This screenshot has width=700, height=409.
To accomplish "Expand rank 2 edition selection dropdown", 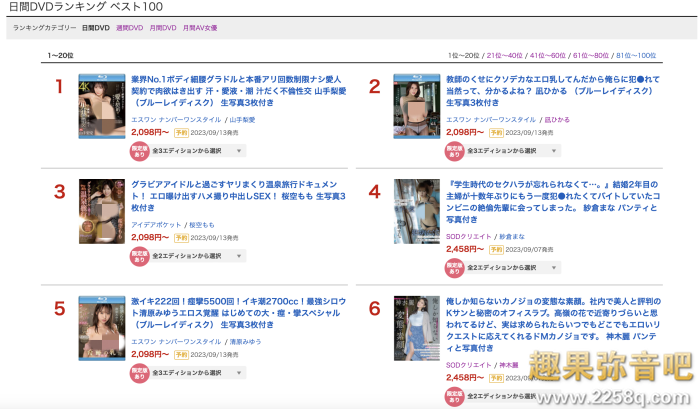I will click(x=513, y=151).
